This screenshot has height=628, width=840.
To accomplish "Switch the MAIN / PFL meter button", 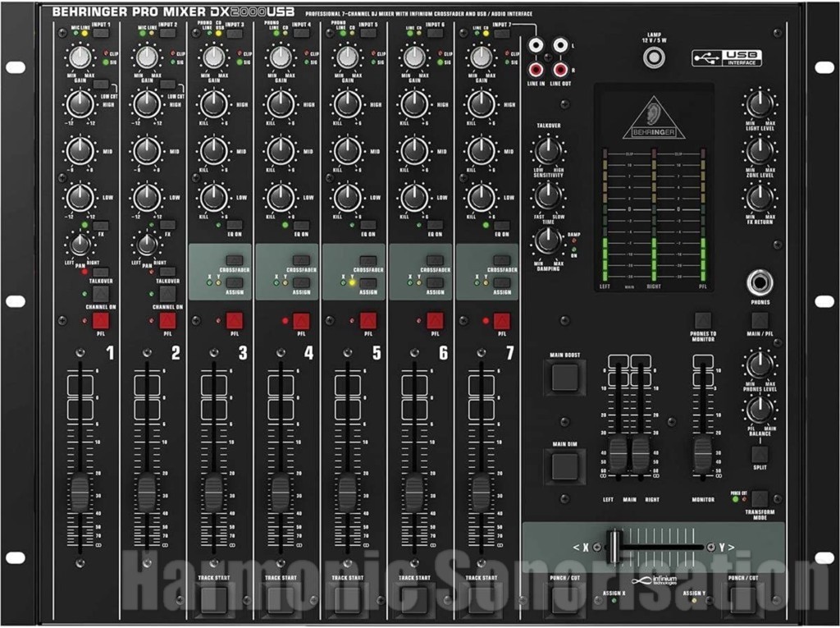I will click(760, 321).
